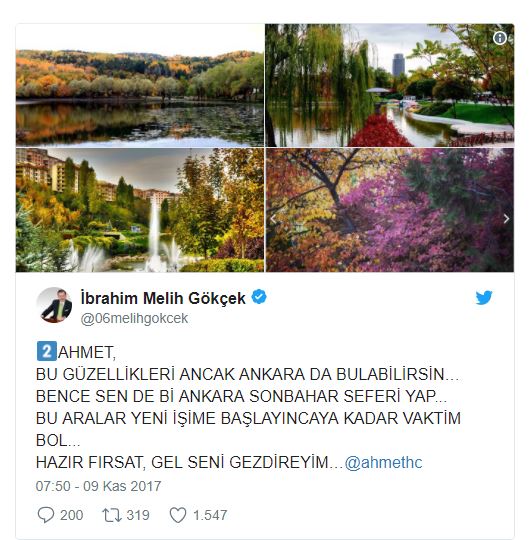
Task: Open the purple foliage photo
Action: point(389,210)
